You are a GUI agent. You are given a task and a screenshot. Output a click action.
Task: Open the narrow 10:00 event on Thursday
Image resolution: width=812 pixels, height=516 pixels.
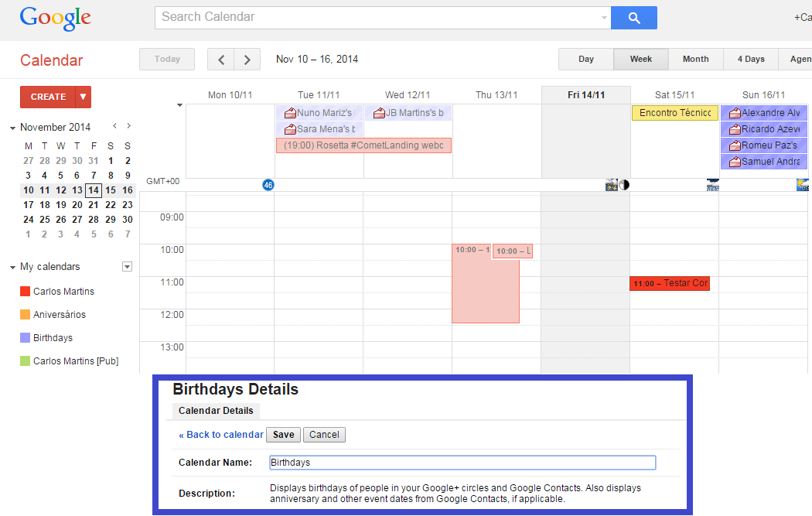[513, 251]
